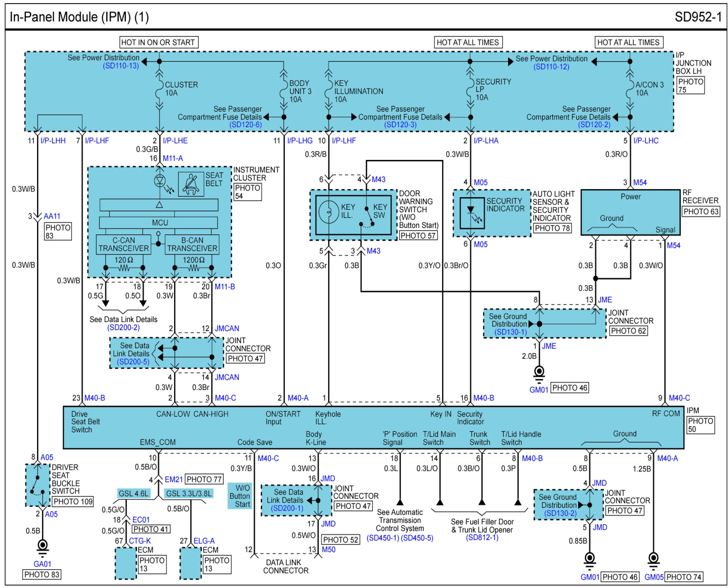Image resolution: width=728 pixels, height=588 pixels.
Task: Click the seat belt warning icon
Action: pos(191,184)
